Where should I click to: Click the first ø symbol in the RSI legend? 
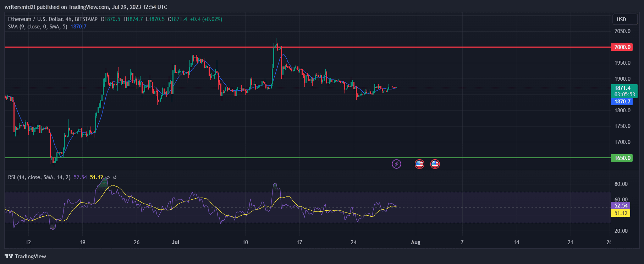[x=108, y=177]
